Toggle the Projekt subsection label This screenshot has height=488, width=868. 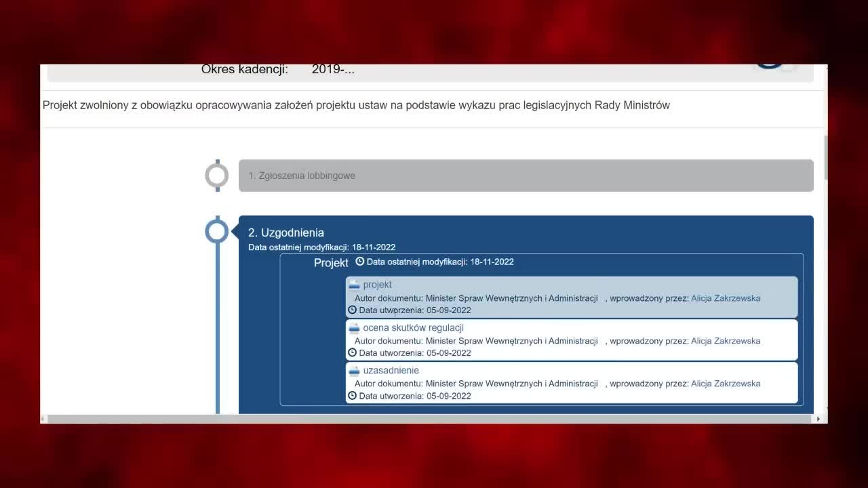[x=331, y=263]
